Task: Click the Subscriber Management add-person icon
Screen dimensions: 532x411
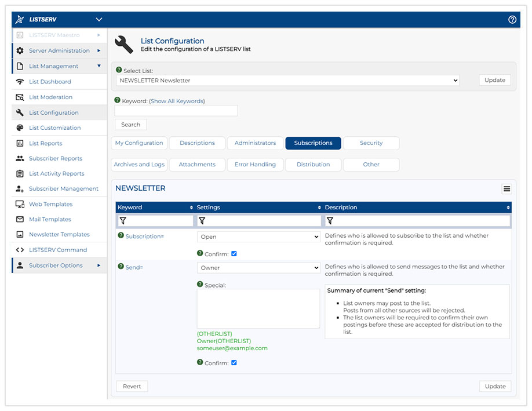Action: (x=20, y=189)
